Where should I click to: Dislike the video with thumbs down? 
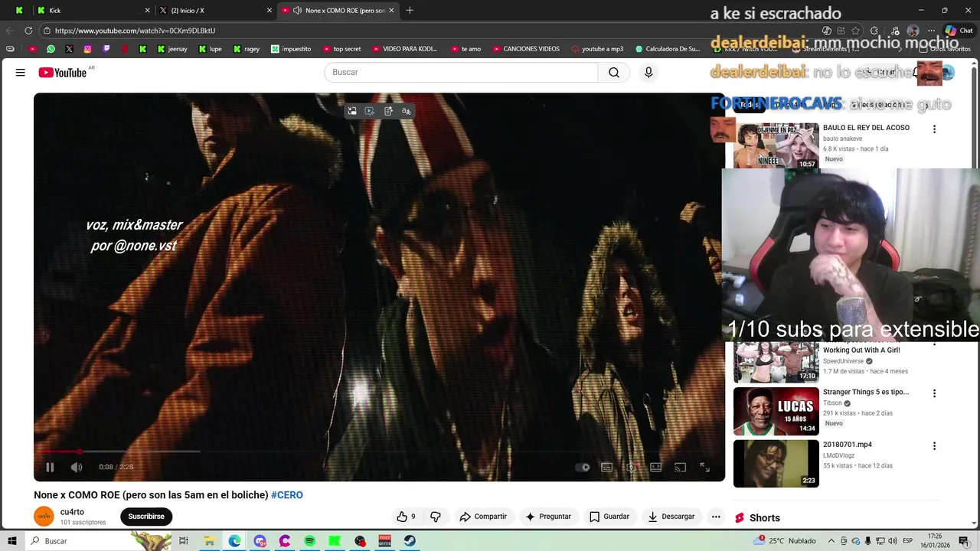[436, 517]
